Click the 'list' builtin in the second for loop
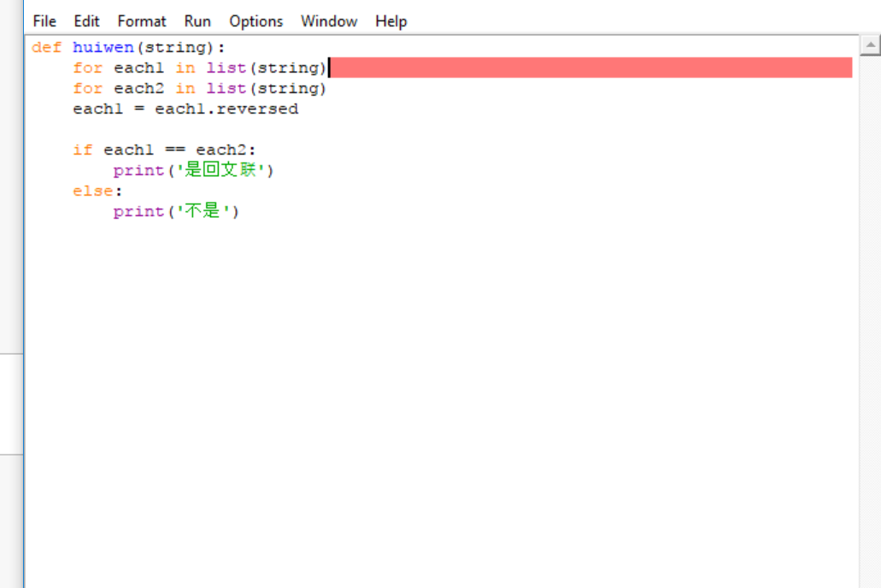 click(x=226, y=89)
